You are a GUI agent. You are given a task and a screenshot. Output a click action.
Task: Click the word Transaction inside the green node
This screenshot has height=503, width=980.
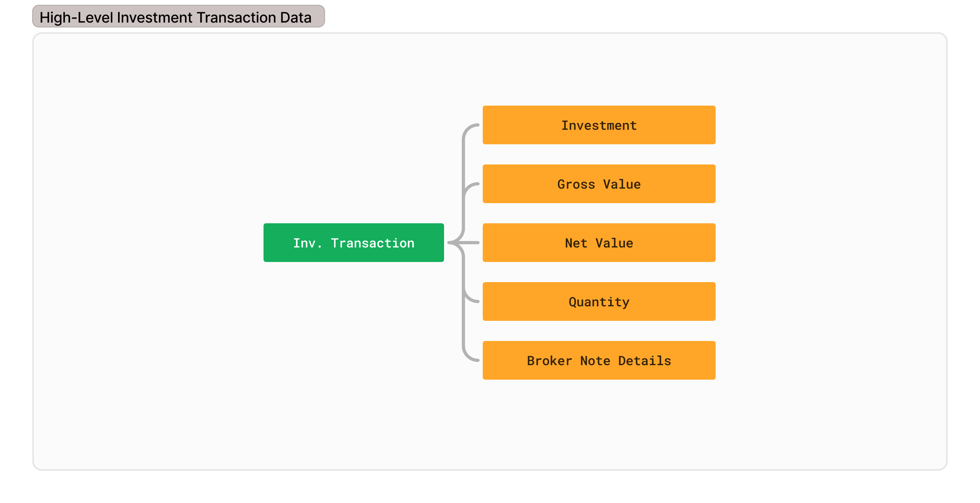(x=373, y=243)
